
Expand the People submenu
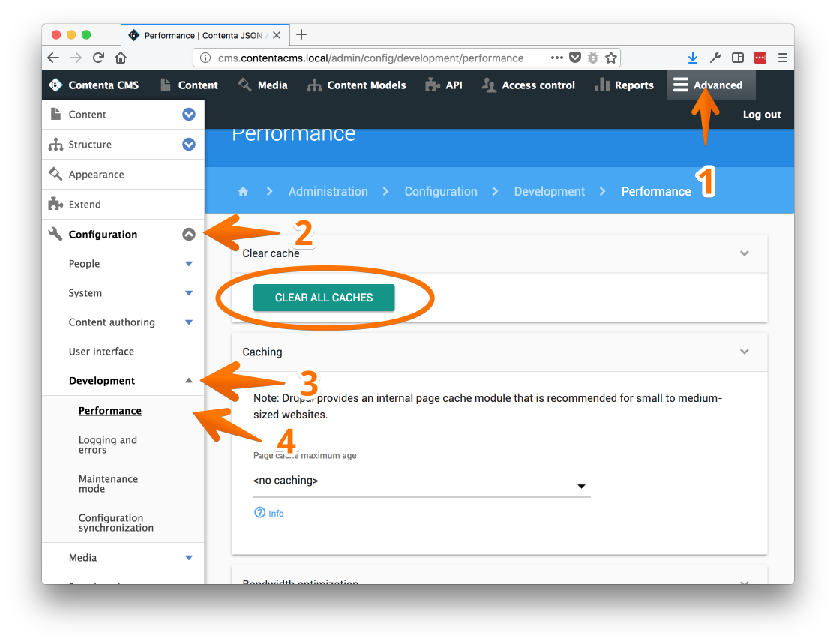tap(188, 263)
